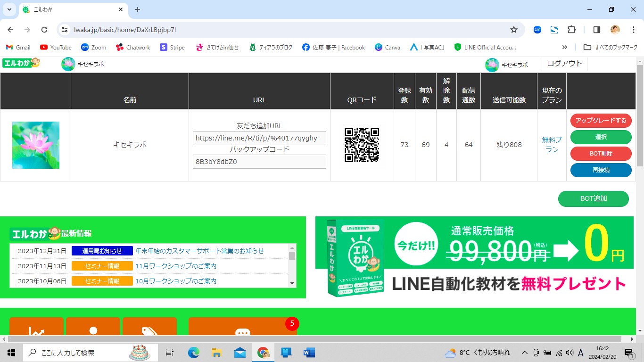Screen dimensions: 644x362
Task: Open the Stripe bookmark
Action: [x=172, y=47]
